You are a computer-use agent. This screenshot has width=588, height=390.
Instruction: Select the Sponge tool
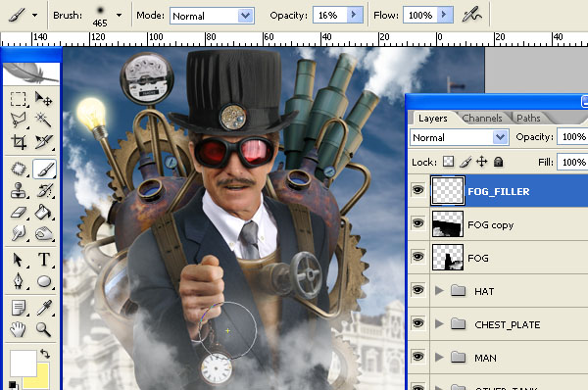pyautogui.click(x=43, y=234)
